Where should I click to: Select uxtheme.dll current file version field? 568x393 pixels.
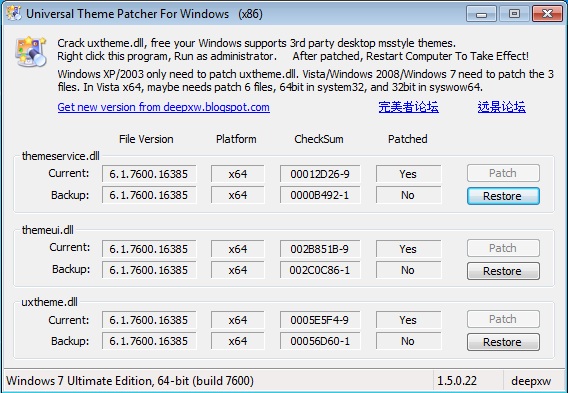(x=149, y=320)
